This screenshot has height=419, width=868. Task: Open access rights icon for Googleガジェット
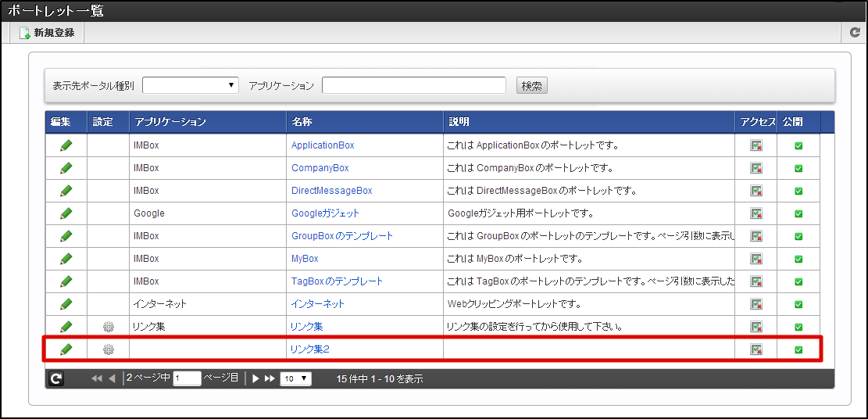756,213
